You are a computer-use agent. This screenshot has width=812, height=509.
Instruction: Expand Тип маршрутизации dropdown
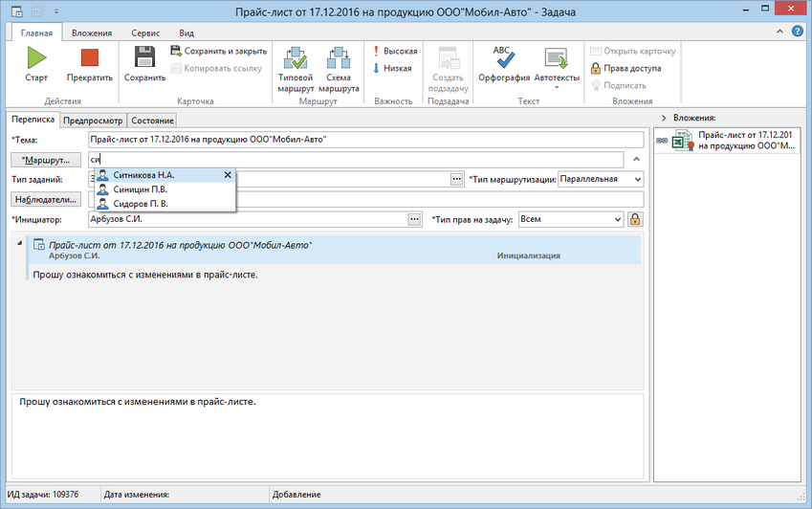point(638,179)
